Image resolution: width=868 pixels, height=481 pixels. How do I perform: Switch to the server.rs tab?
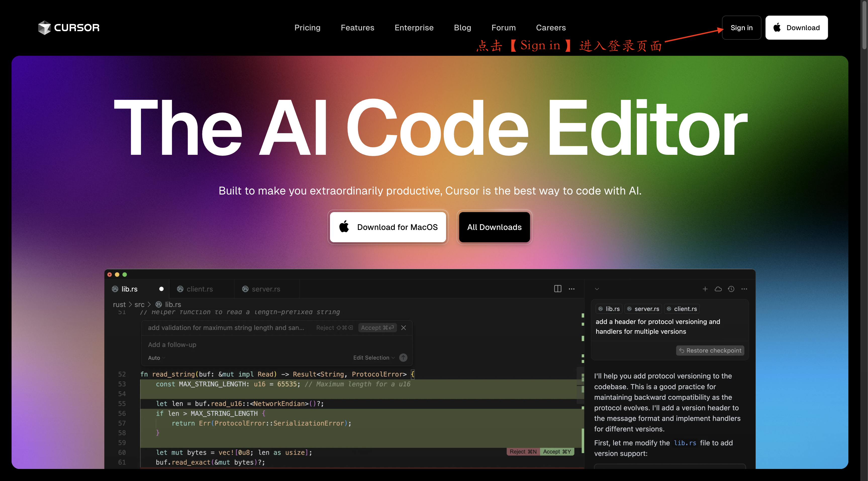[x=266, y=289]
